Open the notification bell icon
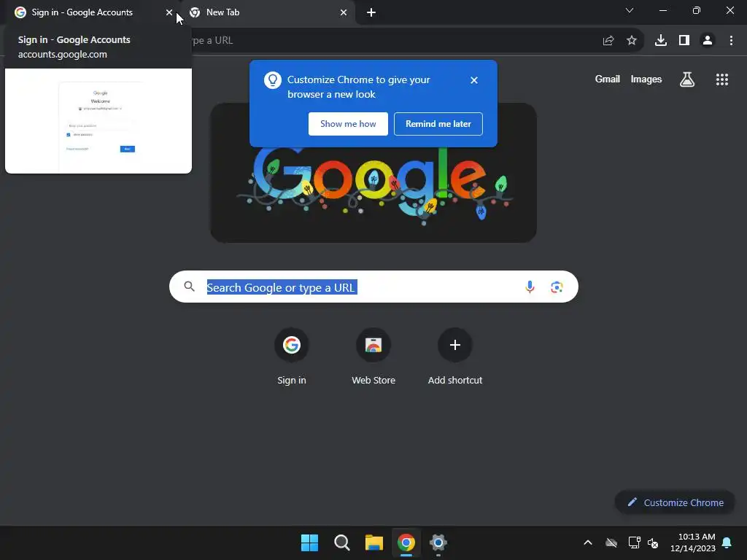The width and height of the screenshot is (747, 560). click(727, 542)
